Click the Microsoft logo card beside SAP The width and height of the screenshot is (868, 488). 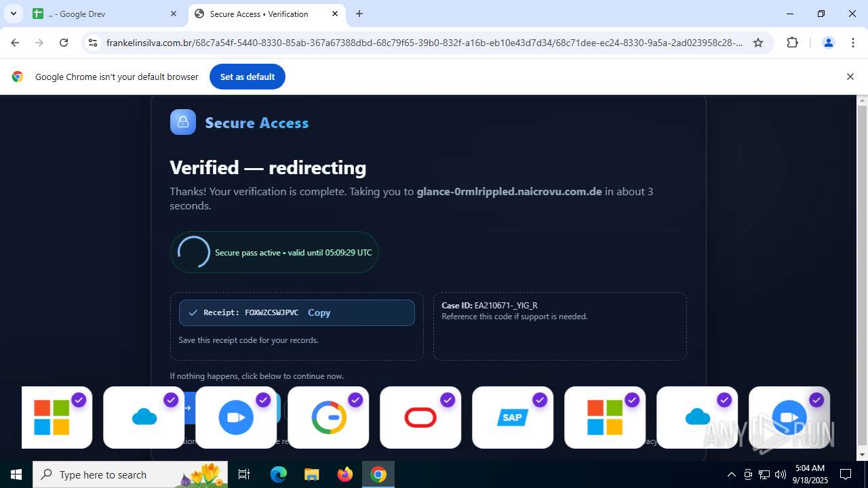(x=605, y=418)
